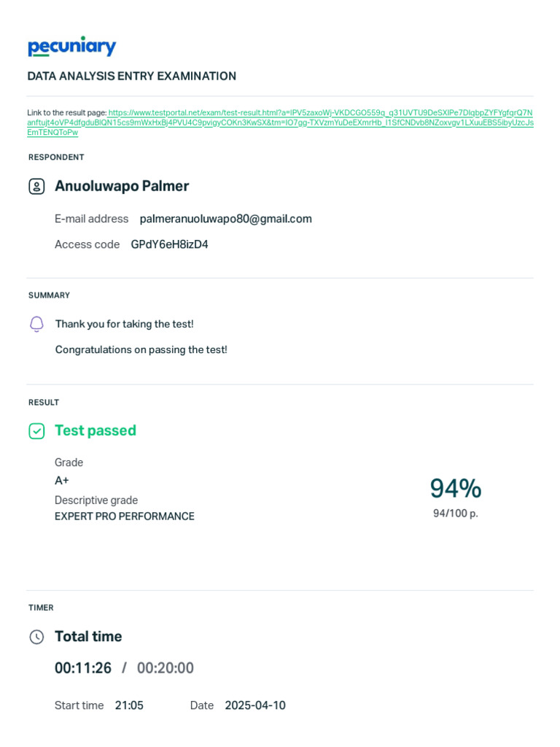Viewport: 560px width, 747px height.
Task: Click the EXPERT PRO PERFORMANCE descriptive grade
Action: [125, 516]
